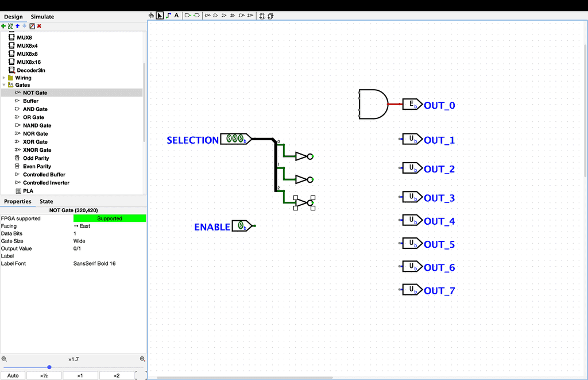588x380 pixels.
Task: Toggle the ENABLE input pin value
Action: click(x=242, y=227)
